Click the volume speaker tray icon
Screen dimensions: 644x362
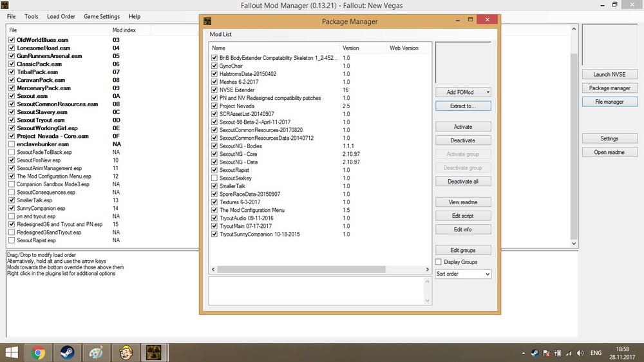580,353
